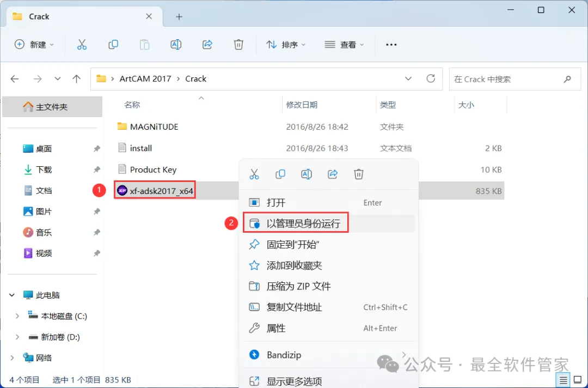Sort by the 类型 column header
This screenshot has width=588, height=388.
(388, 105)
